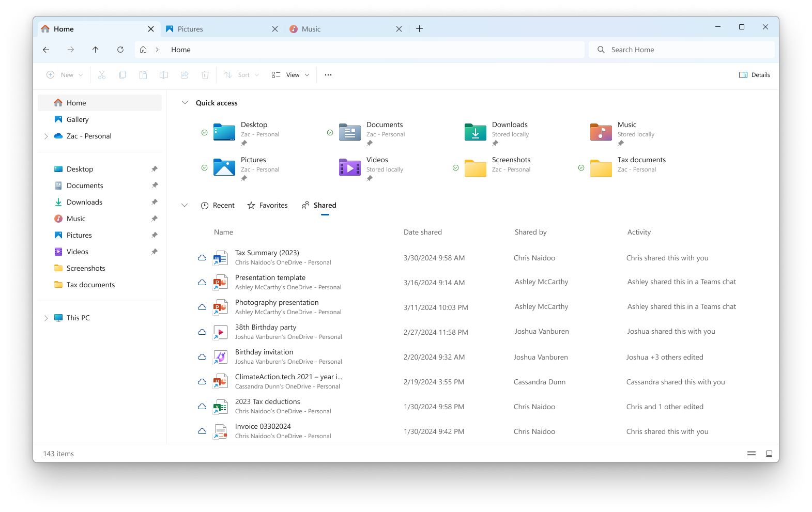Collapse the Quick access section

(x=185, y=103)
